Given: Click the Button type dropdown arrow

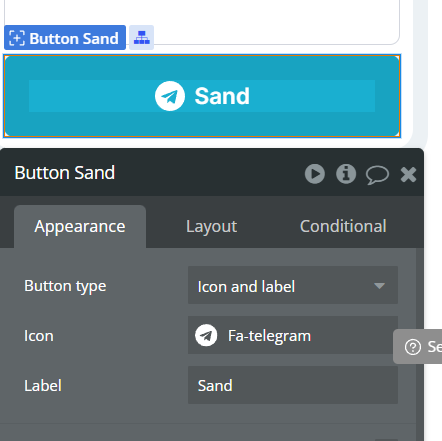Looking at the screenshot, I should 379,286.
